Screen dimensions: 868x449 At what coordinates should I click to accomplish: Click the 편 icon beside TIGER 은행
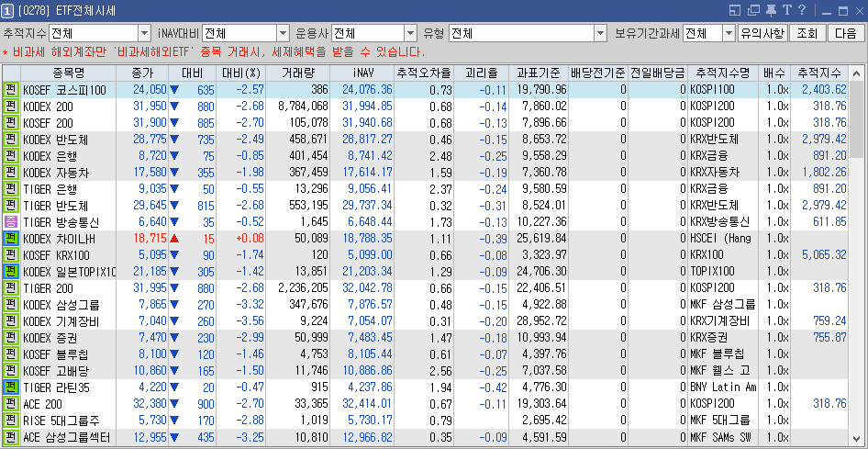11,189
